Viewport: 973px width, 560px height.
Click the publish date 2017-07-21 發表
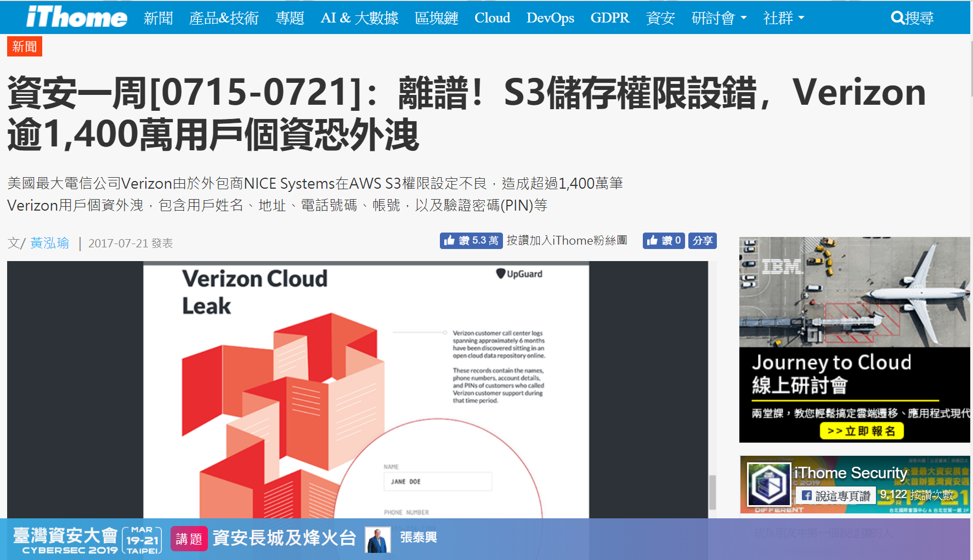[x=131, y=243]
